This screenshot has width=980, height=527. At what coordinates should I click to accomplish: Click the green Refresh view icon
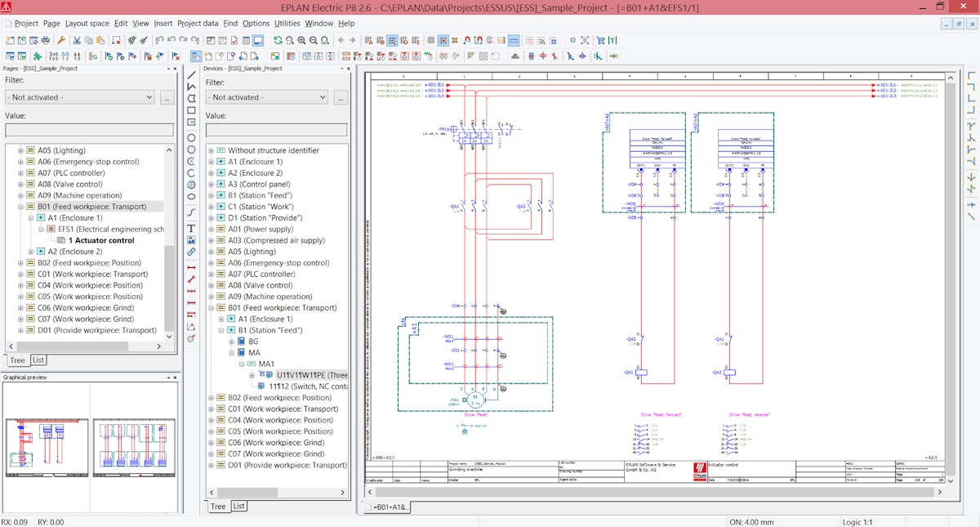[x=278, y=40]
